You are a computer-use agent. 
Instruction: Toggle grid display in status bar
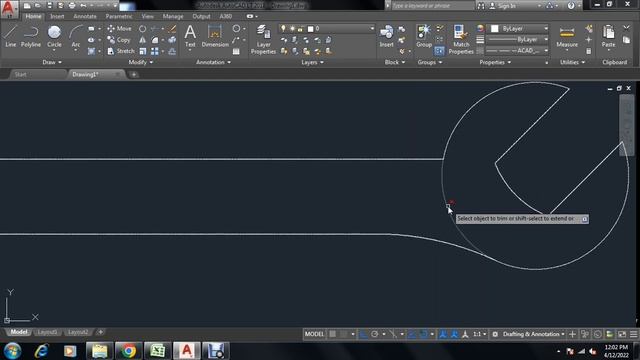pyautogui.click(x=333, y=334)
